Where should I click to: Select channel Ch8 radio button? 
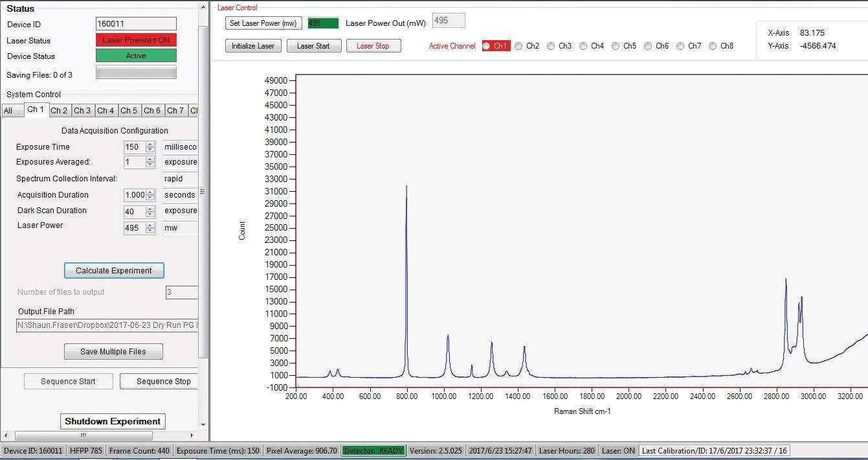pyautogui.click(x=713, y=46)
